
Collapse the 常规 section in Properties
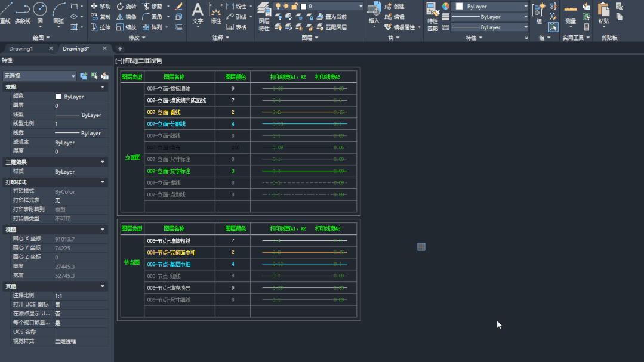point(103,87)
